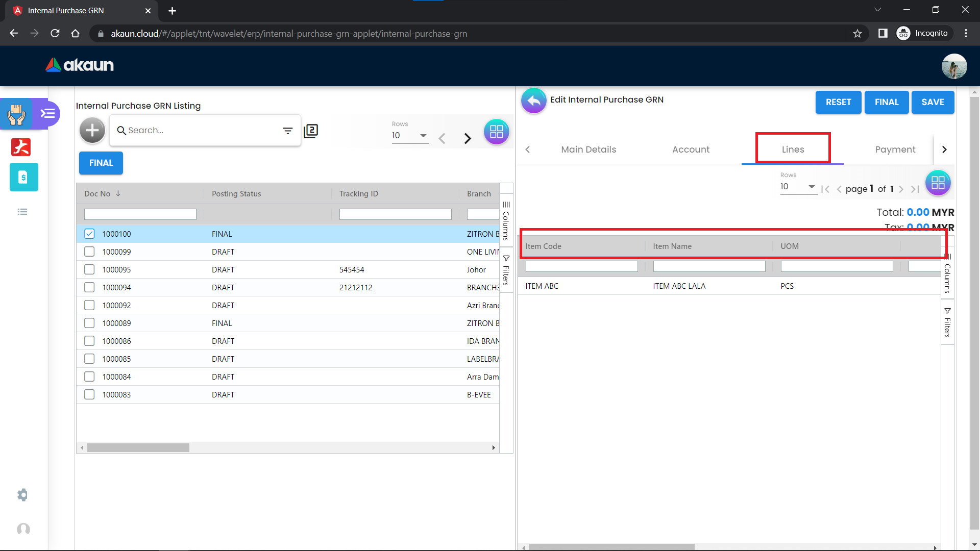Open the settings gear in the left sidebar
Screen dimensions: 980x551
22,494
